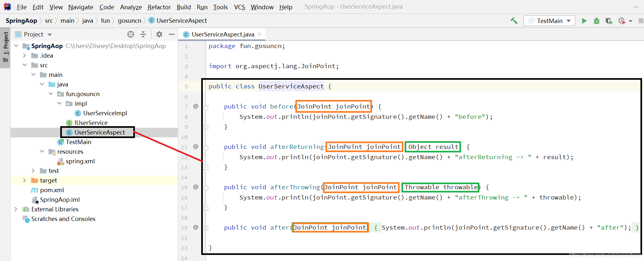644x261 pixels.
Task: Collapse the main folder
Action: 33,75
